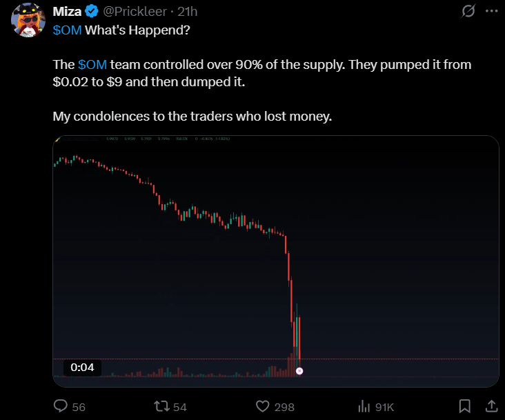Open the first $OM cashtag link

pyautogui.click(x=68, y=30)
